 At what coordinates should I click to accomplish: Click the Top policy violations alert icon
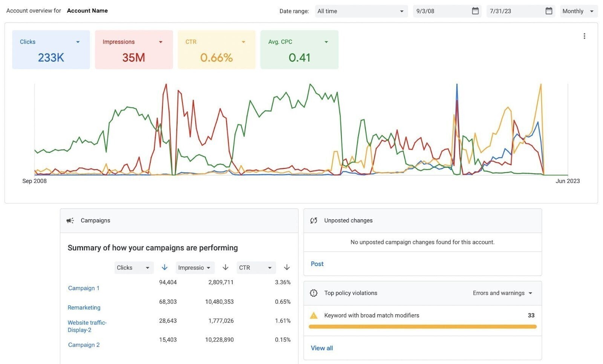tap(314, 293)
